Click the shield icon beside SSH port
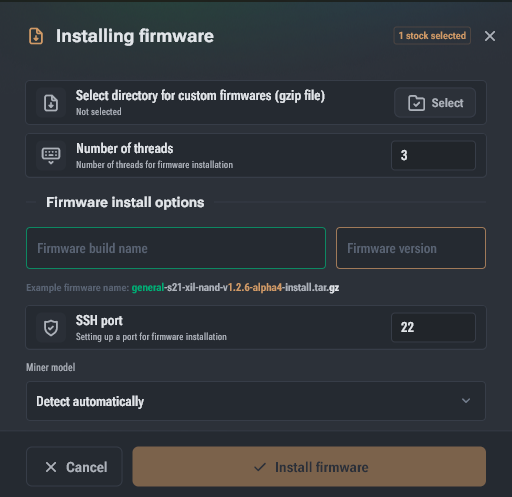Viewport: 512px width, 497px height. [x=51, y=328]
